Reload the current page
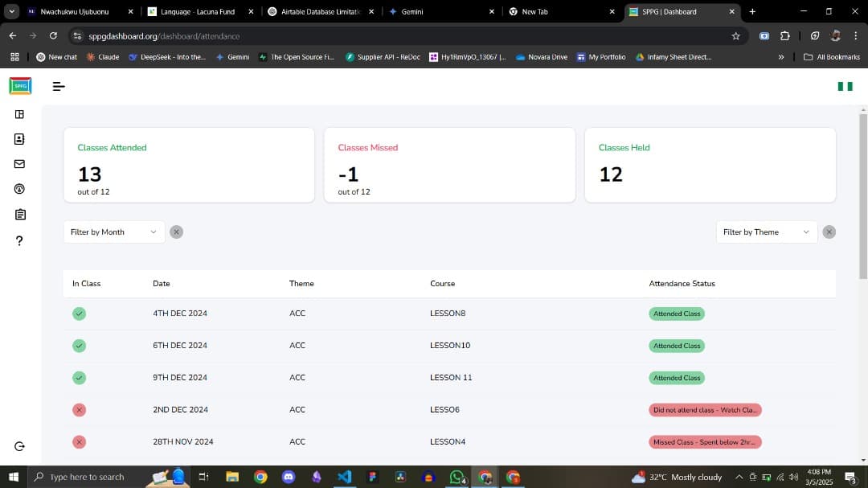Image resolution: width=868 pixels, height=488 pixels. tap(53, 36)
